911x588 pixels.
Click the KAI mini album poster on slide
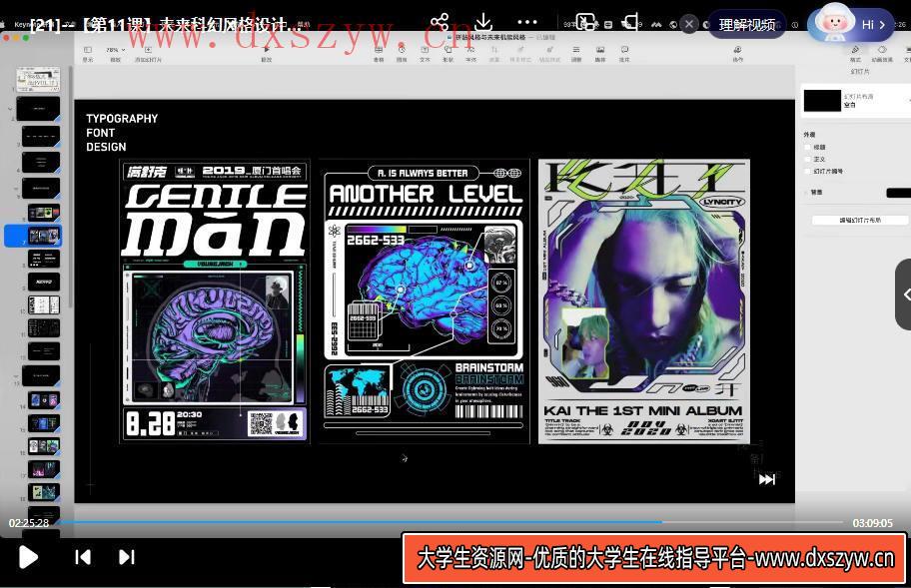[x=643, y=301]
